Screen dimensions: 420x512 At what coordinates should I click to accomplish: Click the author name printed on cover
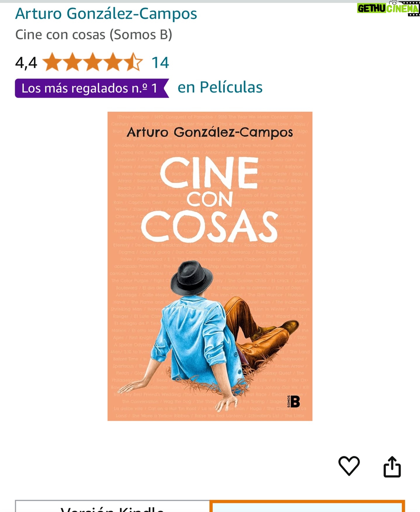pos(210,132)
